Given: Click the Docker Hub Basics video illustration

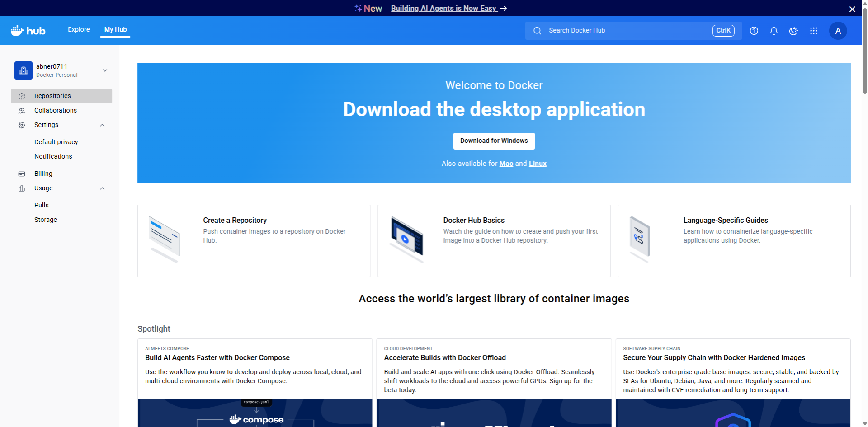Looking at the screenshot, I should click(407, 239).
